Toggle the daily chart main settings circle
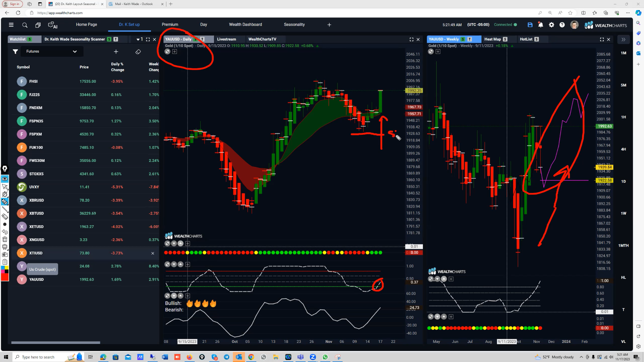This screenshot has width=644, height=362. (x=167, y=52)
